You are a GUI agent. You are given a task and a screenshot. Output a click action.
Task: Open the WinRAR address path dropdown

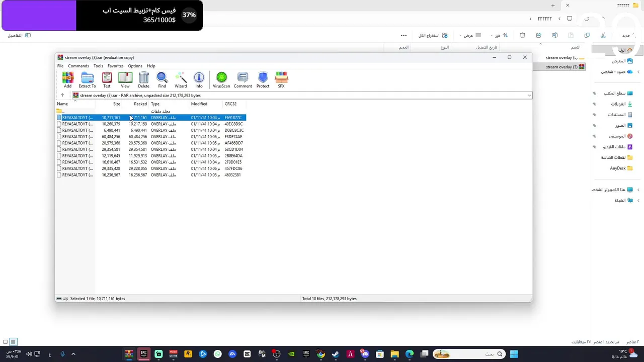pyautogui.click(x=529, y=96)
